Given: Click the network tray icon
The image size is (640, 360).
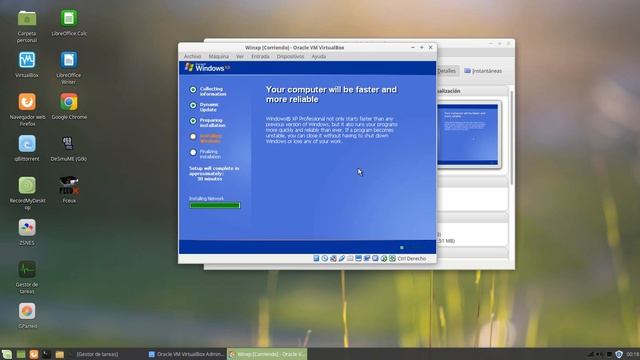Looking at the screenshot, I should (591, 354).
